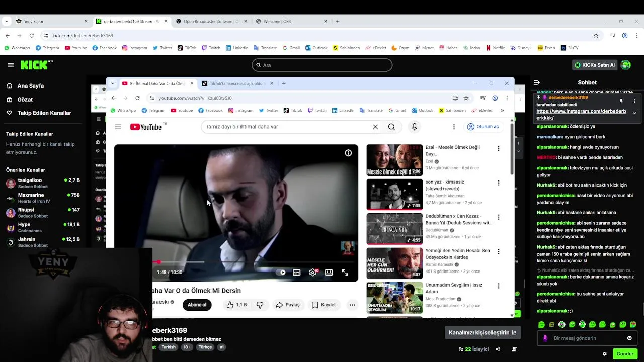This screenshot has width=644, height=362.
Task: Open pinned message three-dot options
Action: (x=634, y=101)
